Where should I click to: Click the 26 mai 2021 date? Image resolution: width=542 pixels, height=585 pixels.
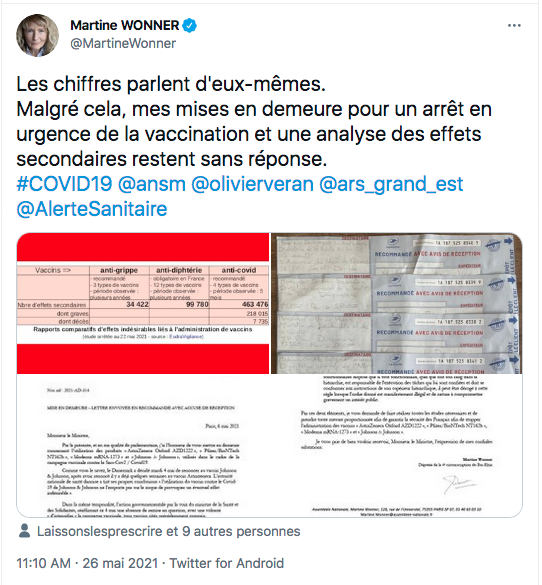120,563
